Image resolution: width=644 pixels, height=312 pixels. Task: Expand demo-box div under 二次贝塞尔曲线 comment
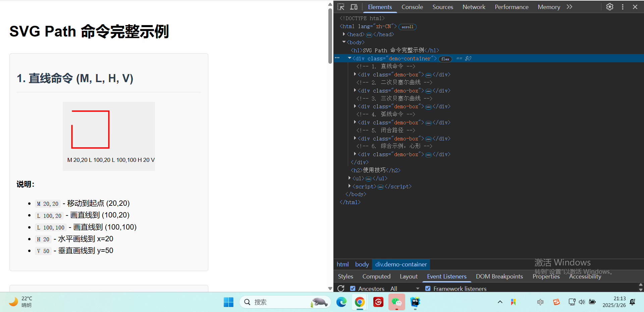[x=355, y=90]
